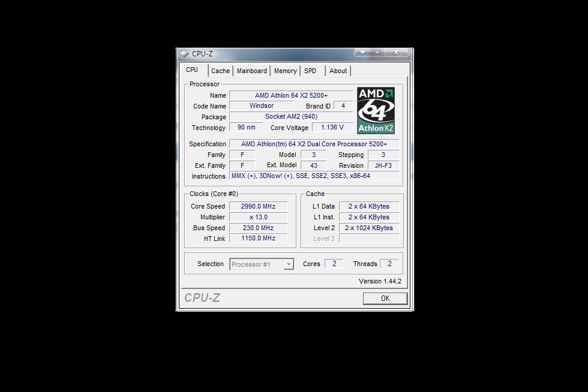Click the L1 Data cache value
This screenshot has width=588, height=392.
tap(369, 207)
